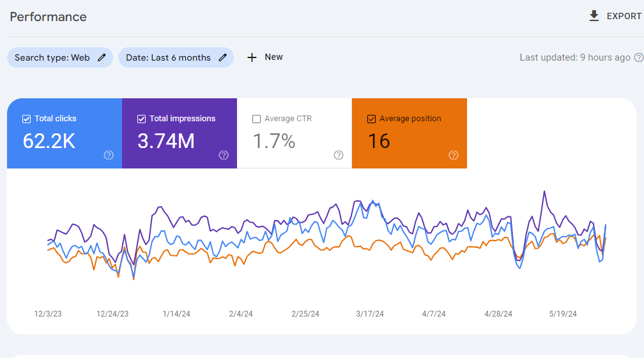Uncheck the Total impressions checkbox
The height and width of the screenshot is (358, 644).
click(x=141, y=119)
